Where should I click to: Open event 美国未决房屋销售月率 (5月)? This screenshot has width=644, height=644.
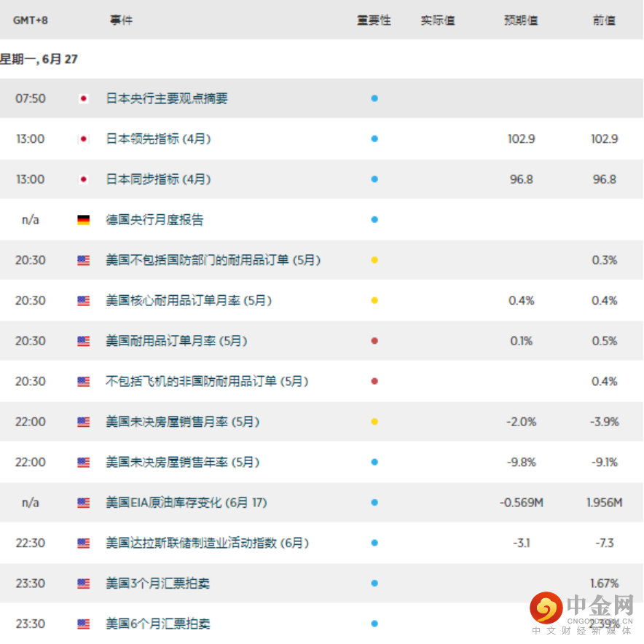coord(183,422)
